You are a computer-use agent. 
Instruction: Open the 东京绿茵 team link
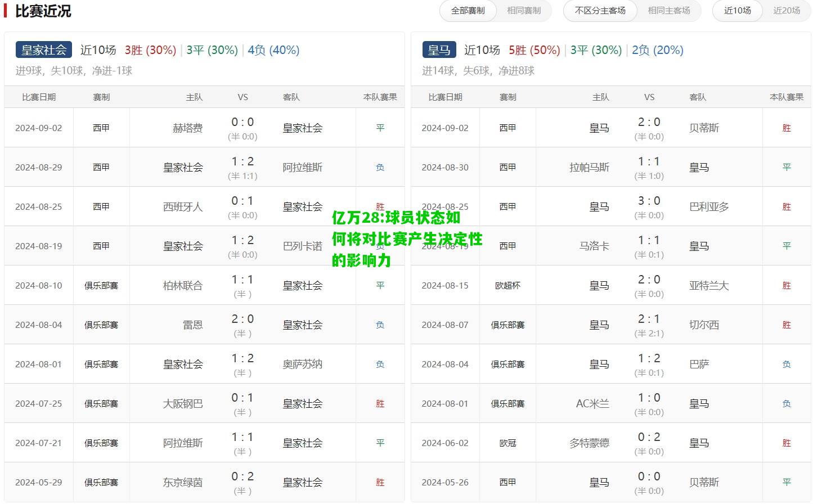point(182,483)
